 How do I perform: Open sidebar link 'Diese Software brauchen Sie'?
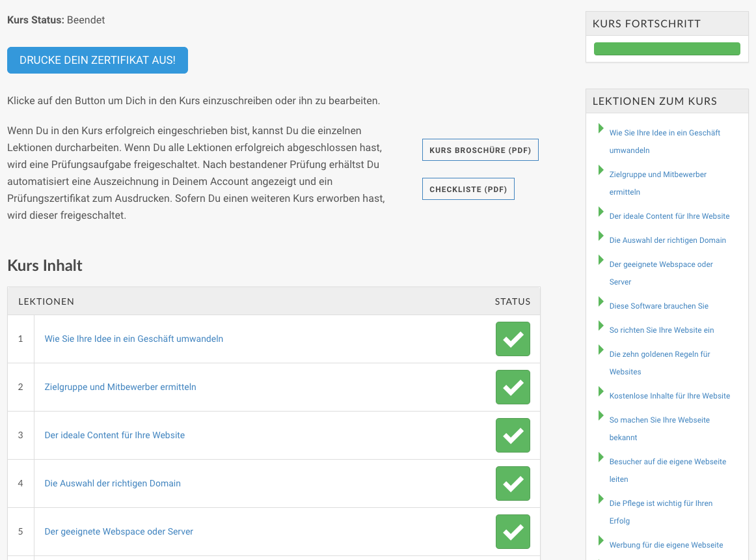658,306
